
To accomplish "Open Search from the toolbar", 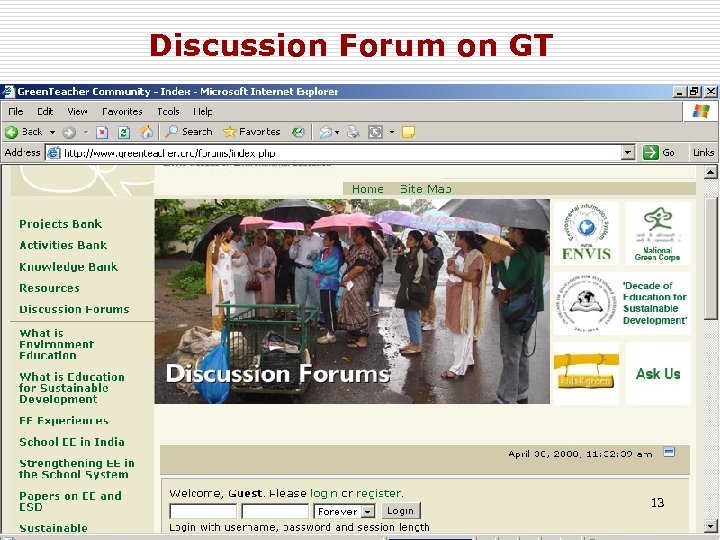I will pos(189,132).
